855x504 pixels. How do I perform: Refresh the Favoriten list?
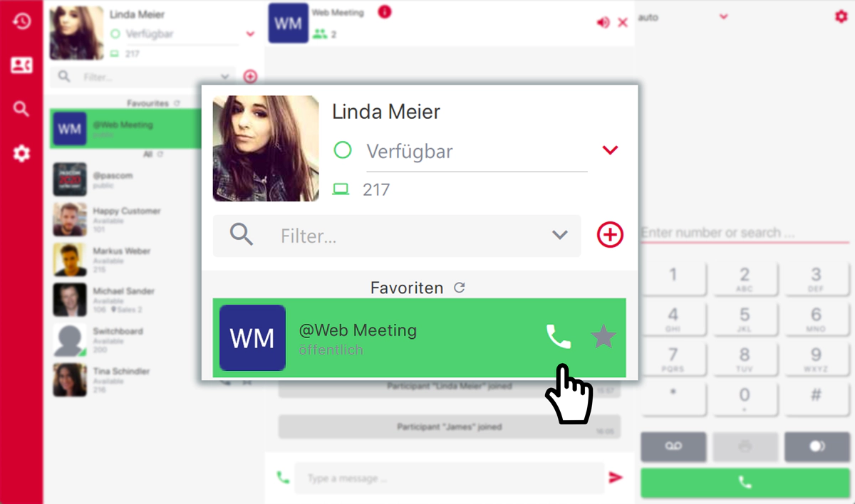[460, 288]
